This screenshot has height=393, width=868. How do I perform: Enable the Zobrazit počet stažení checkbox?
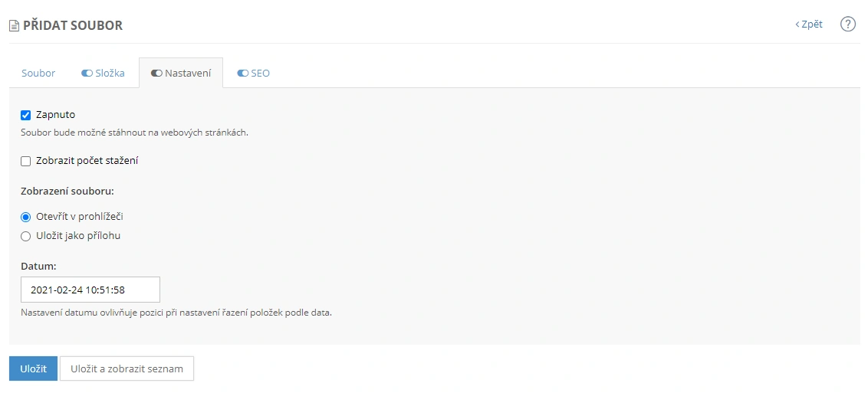[25, 161]
